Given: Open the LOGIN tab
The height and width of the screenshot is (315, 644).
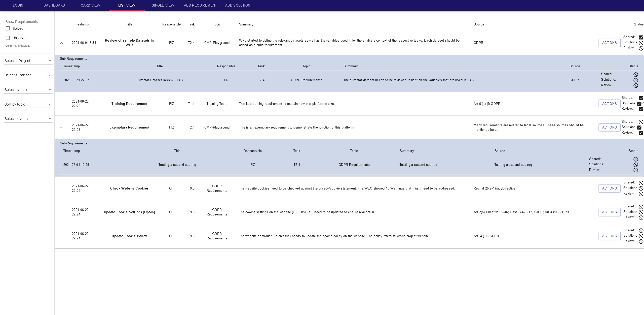Looking at the screenshot, I should [x=18, y=5].
